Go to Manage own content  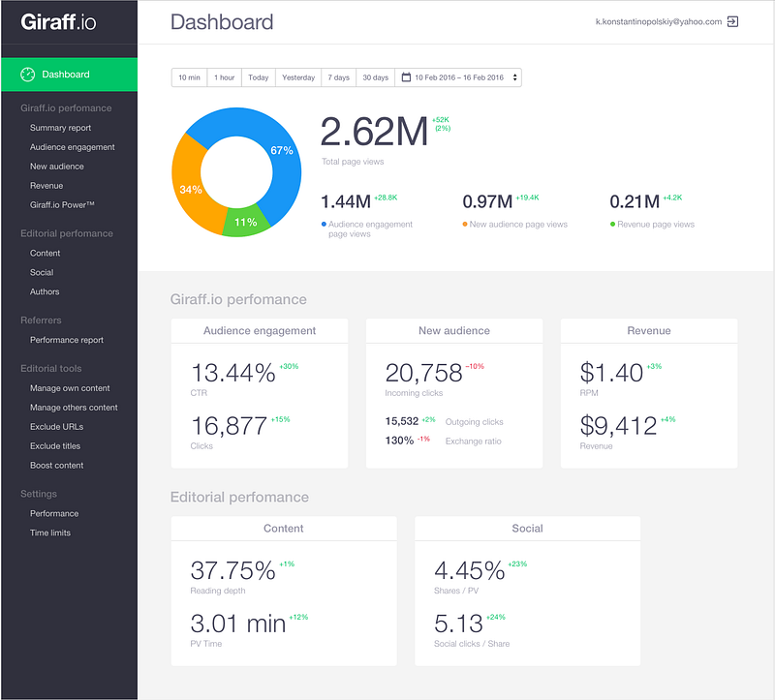point(70,388)
